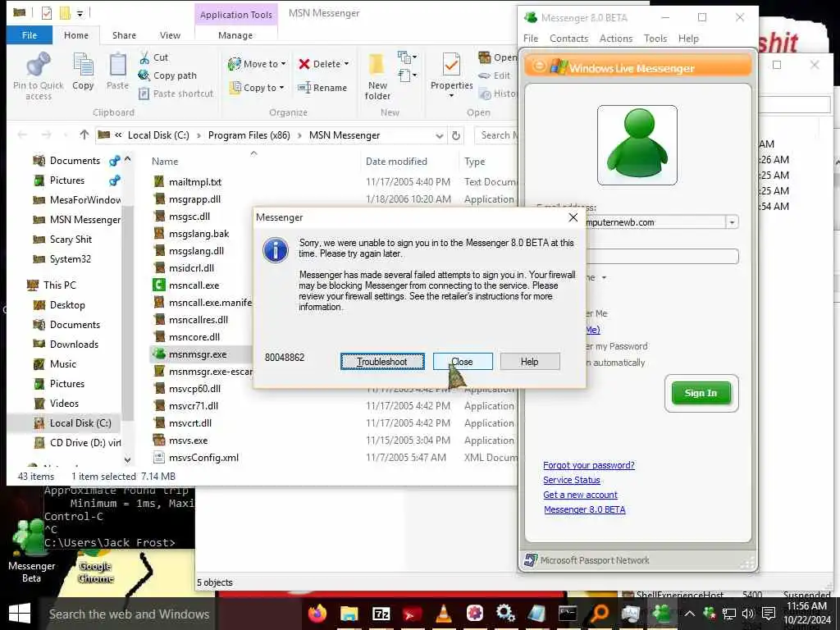Choose Copy path in ribbon
The width and height of the screenshot is (840, 630).
click(167, 75)
